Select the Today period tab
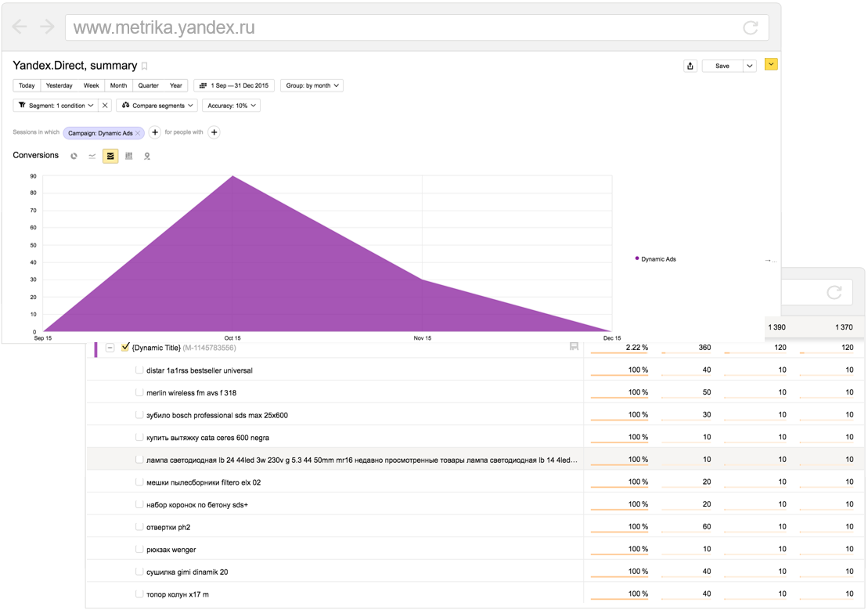 point(27,85)
